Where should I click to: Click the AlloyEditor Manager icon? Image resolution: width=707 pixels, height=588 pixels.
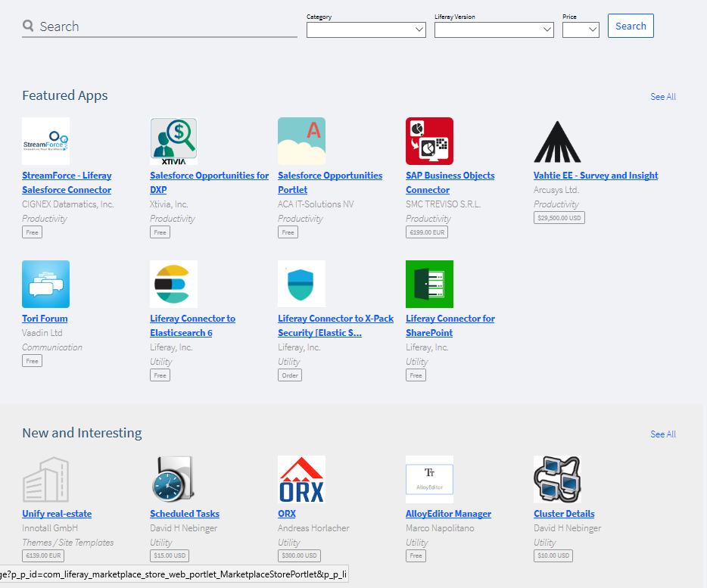tap(430, 479)
